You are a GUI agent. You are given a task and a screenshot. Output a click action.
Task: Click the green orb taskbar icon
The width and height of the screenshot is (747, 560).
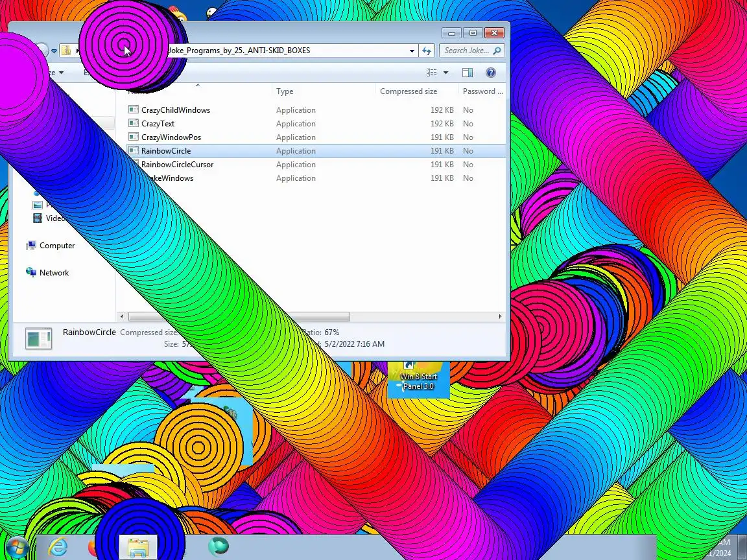218,546
